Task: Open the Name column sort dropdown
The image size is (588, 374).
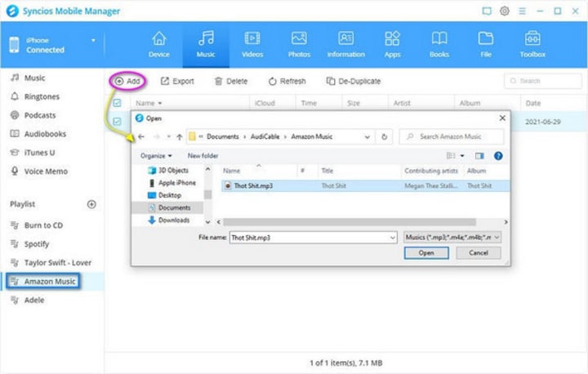Action: (x=160, y=103)
